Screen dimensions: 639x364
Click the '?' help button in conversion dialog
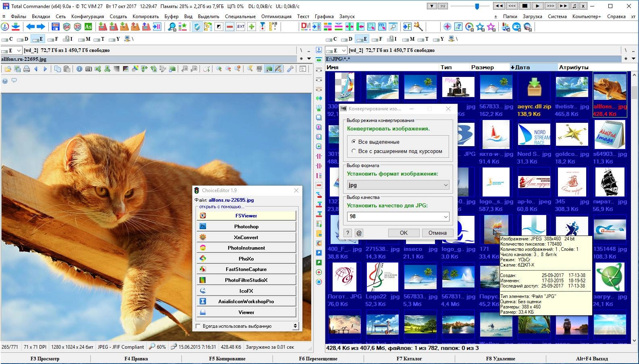point(348,233)
